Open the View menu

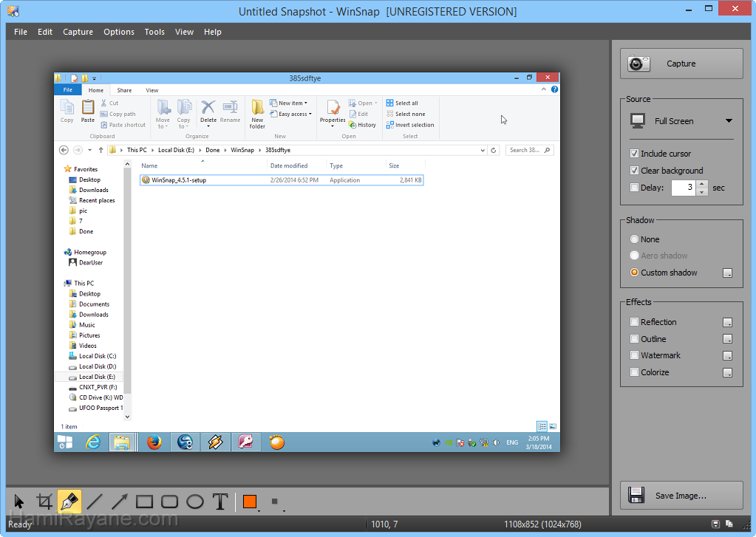point(184,32)
